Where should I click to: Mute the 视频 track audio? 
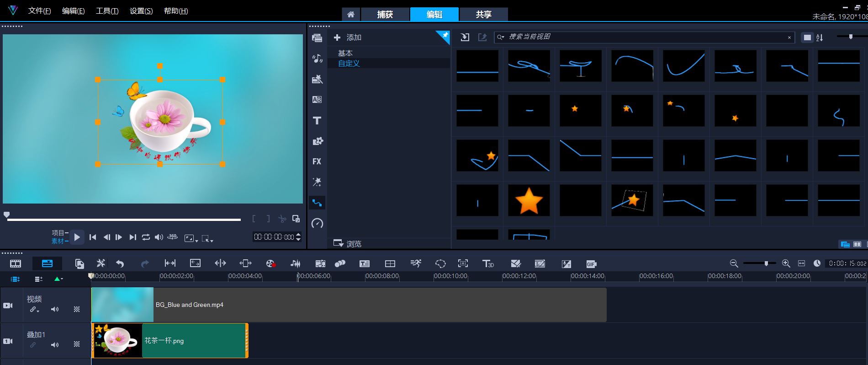coord(55,309)
